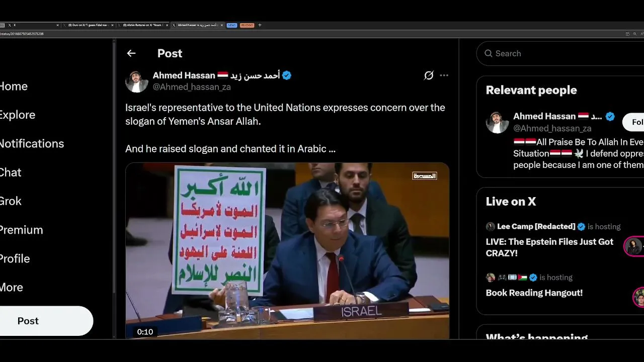The image size is (644, 362).
Task: Close the Duni on X browser tab
Action: (112, 25)
